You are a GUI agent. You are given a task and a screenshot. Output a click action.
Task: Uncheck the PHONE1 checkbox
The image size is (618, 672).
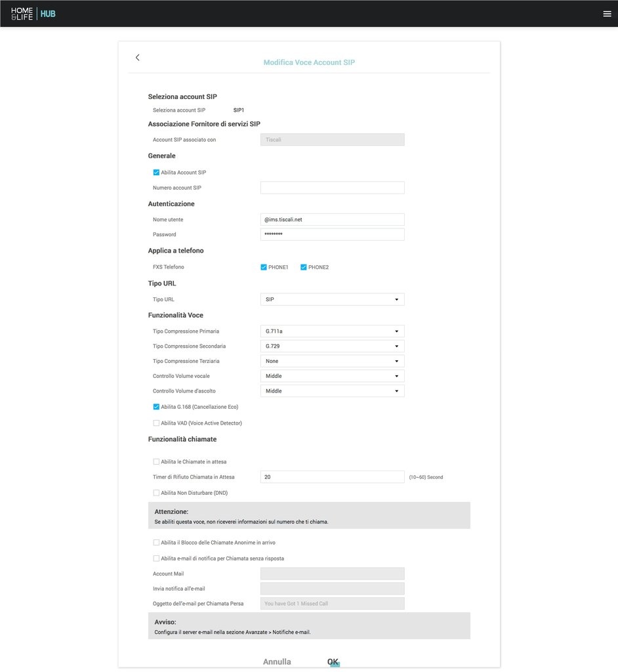pyautogui.click(x=264, y=267)
